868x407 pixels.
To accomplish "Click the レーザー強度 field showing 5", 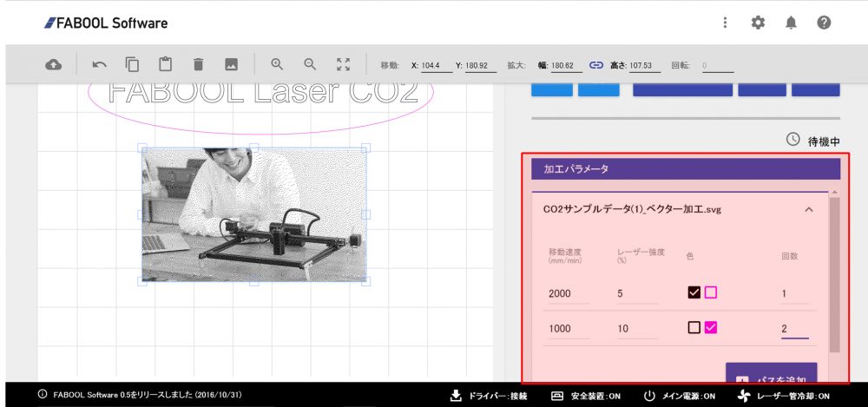I will (x=637, y=294).
